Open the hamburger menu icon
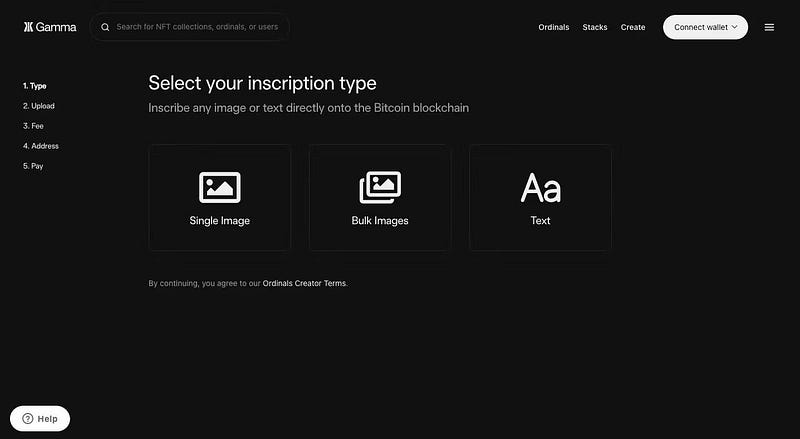This screenshot has height=439, width=800. (769, 28)
